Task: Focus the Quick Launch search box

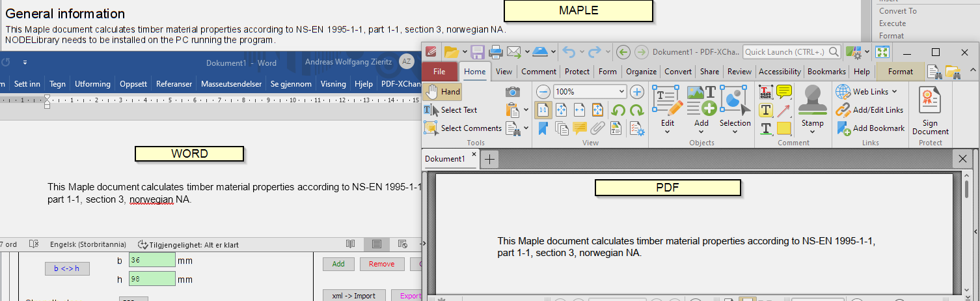Action: tap(792, 52)
